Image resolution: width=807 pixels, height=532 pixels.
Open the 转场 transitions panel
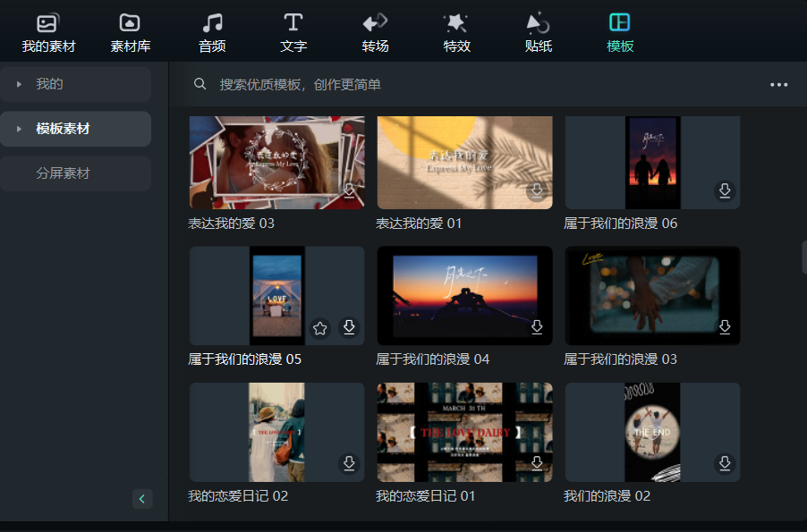(x=375, y=32)
